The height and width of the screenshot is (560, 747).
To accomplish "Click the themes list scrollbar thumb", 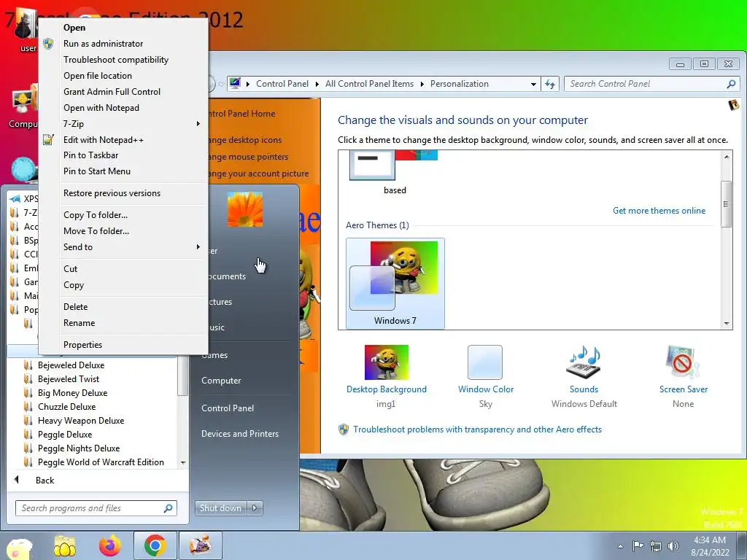I will coord(727,204).
